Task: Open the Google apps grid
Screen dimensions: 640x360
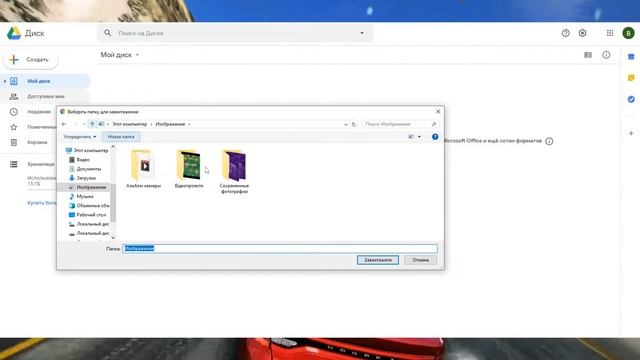Action: tap(610, 33)
